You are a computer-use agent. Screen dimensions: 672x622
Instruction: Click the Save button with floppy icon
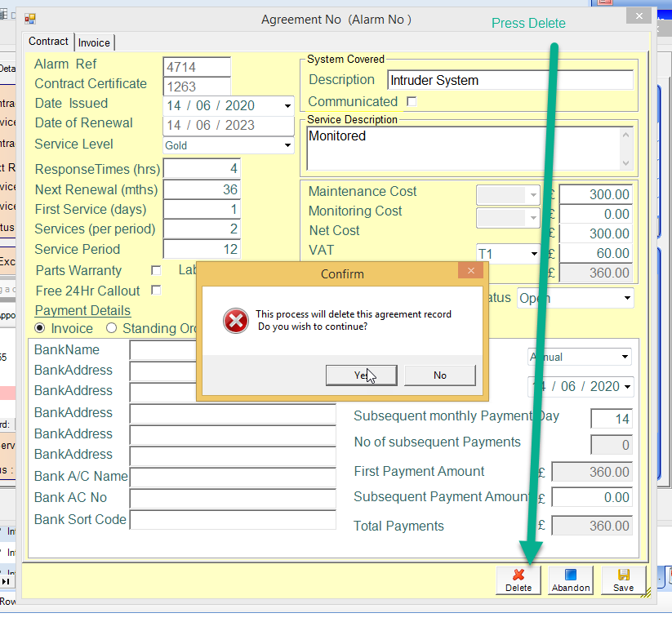(x=623, y=580)
